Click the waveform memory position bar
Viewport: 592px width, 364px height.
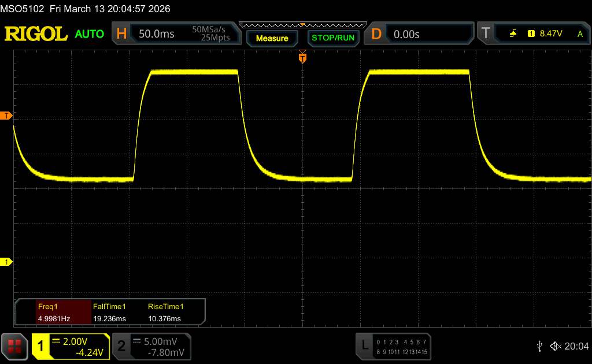click(x=302, y=25)
